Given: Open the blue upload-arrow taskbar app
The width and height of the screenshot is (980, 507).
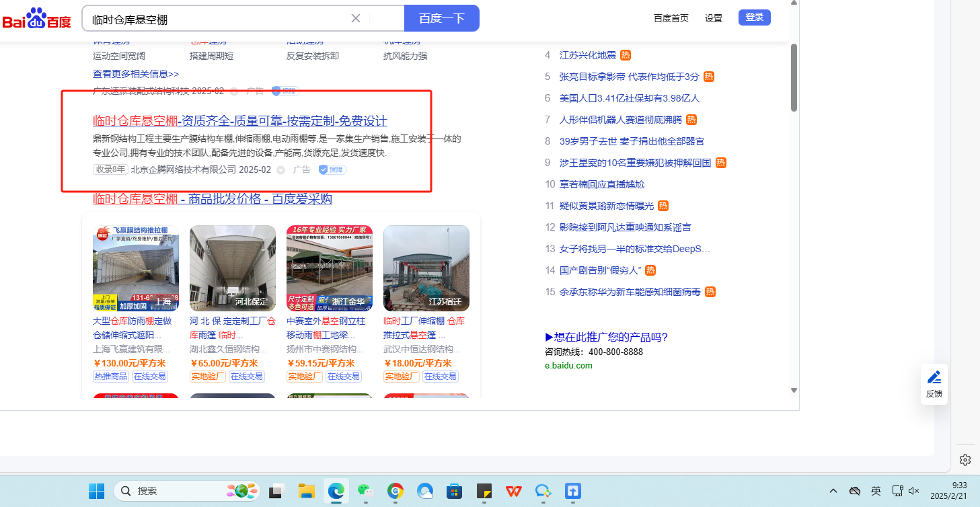Looking at the screenshot, I should point(572,491).
